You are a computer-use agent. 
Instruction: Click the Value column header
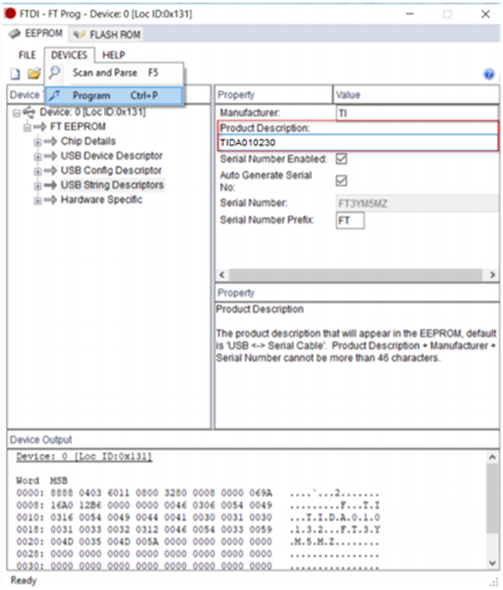[416, 95]
